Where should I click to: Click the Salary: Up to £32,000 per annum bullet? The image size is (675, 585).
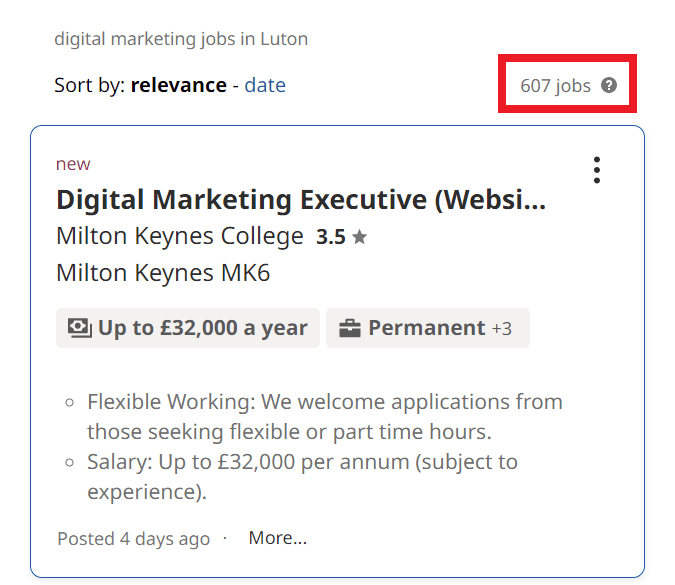(302, 477)
